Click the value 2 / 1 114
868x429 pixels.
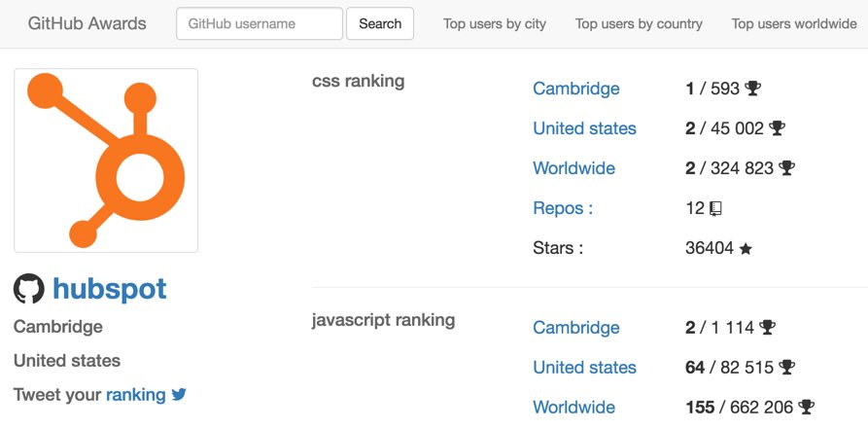pos(719,328)
